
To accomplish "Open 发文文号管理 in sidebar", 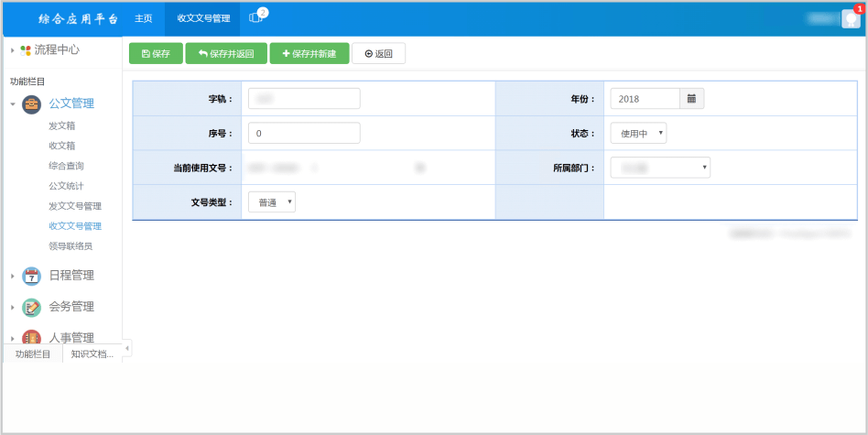I will tap(75, 206).
